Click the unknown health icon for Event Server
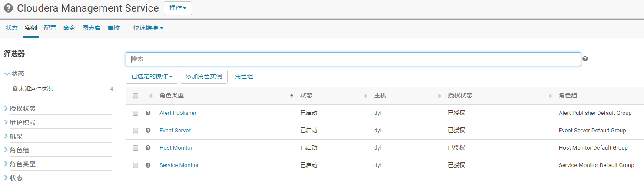Viewport: 644px width, 181px height. coord(148,130)
